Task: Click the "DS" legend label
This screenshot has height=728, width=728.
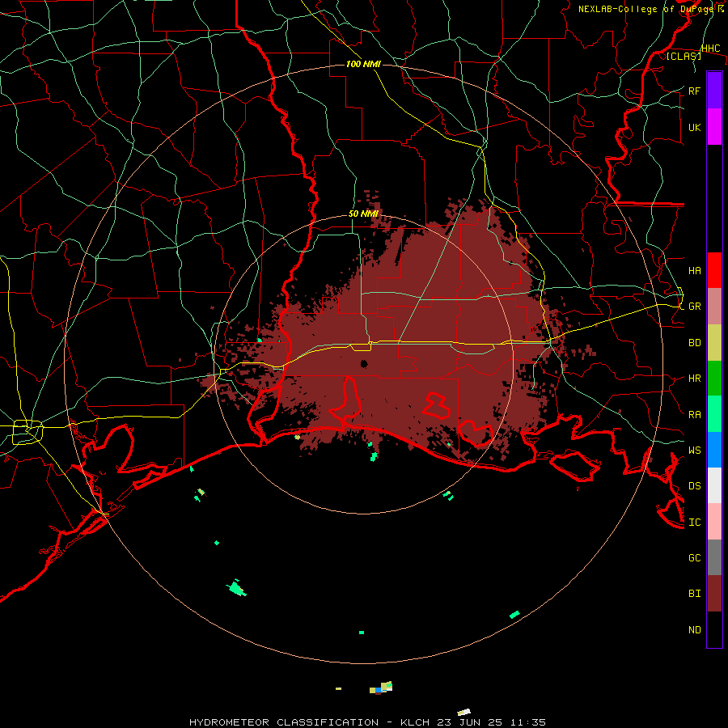Action: [x=695, y=486]
